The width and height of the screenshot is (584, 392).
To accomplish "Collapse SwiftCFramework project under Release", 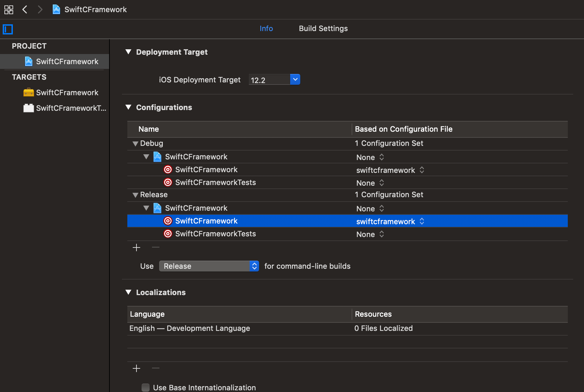I will click(146, 208).
